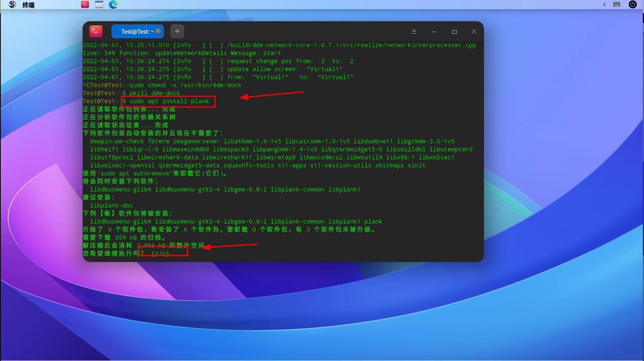
Task: Click the 'updateNetworkDetails Message: start' line
Action: click(182, 53)
